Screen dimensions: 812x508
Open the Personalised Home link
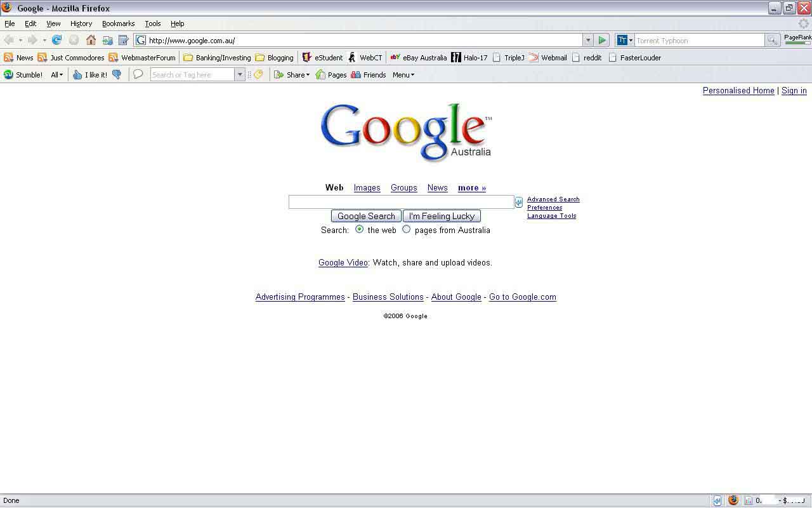[738, 91]
